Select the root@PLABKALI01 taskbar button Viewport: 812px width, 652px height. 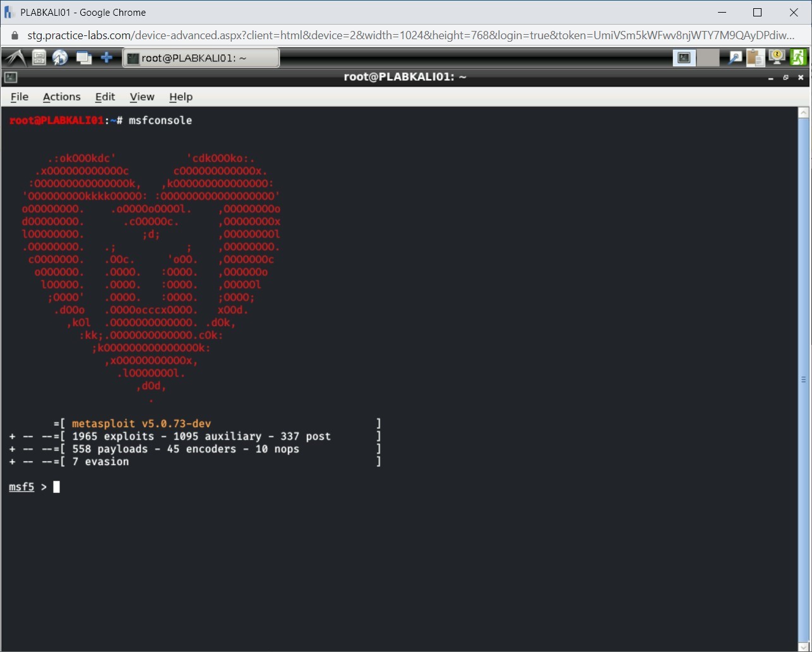click(x=201, y=57)
